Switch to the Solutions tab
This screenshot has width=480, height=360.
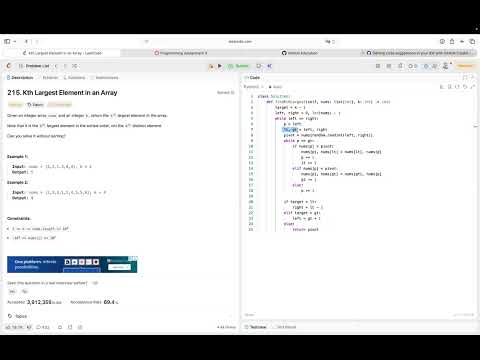pyautogui.click(x=74, y=78)
